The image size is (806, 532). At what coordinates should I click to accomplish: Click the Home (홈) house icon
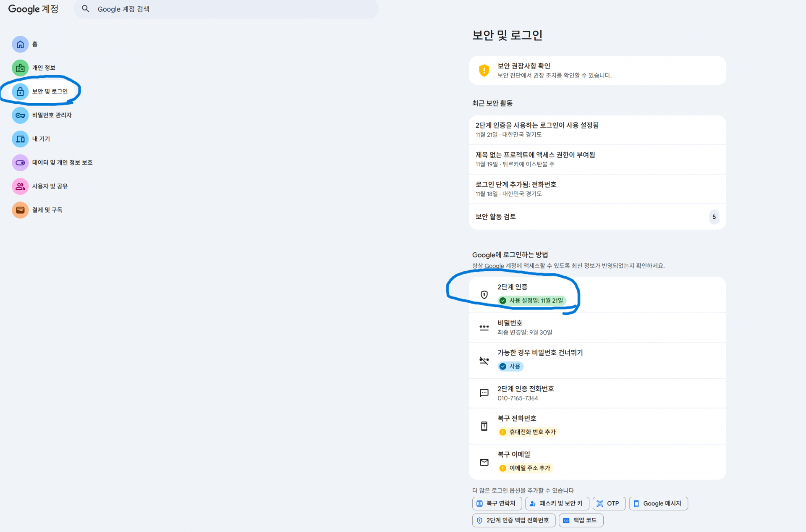[20, 44]
